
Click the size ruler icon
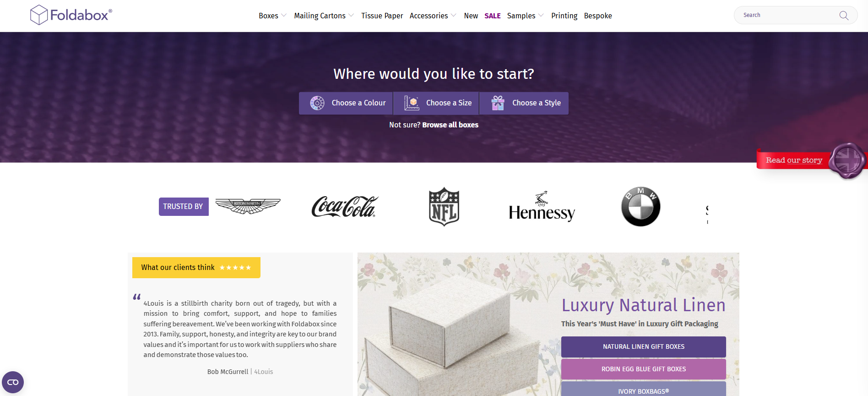click(x=412, y=103)
